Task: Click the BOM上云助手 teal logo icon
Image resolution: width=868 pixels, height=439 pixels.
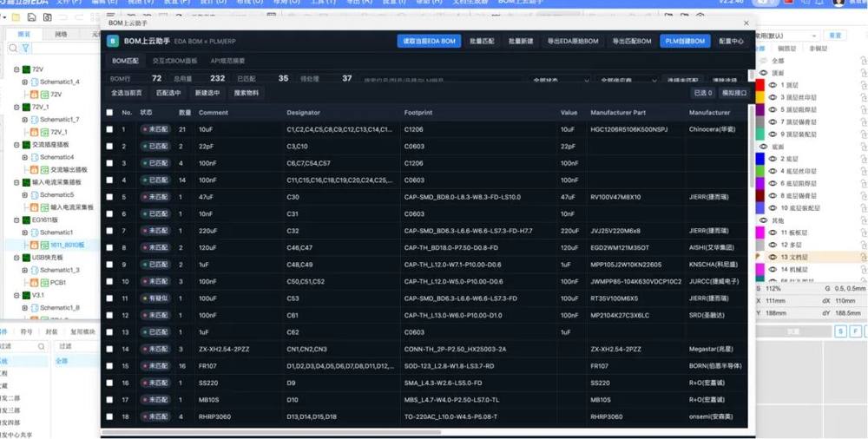Action: [x=113, y=41]
